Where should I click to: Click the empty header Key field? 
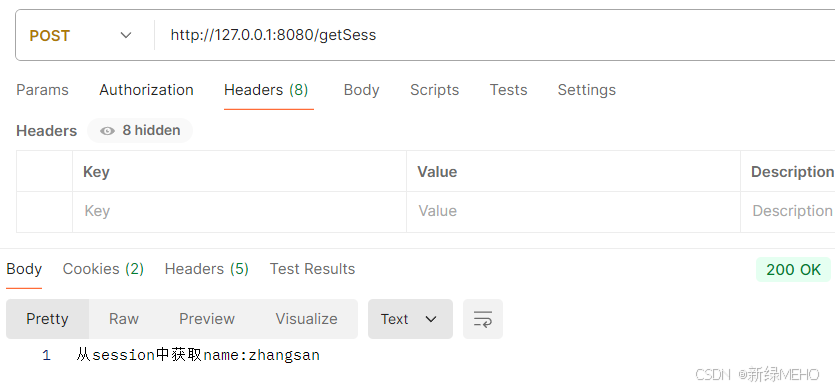(x=239, y=212)
